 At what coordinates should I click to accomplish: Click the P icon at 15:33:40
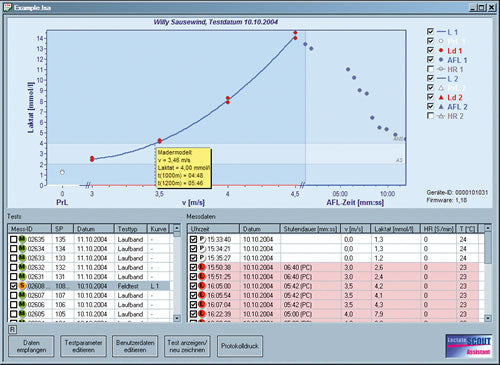[x=202, y=239]
